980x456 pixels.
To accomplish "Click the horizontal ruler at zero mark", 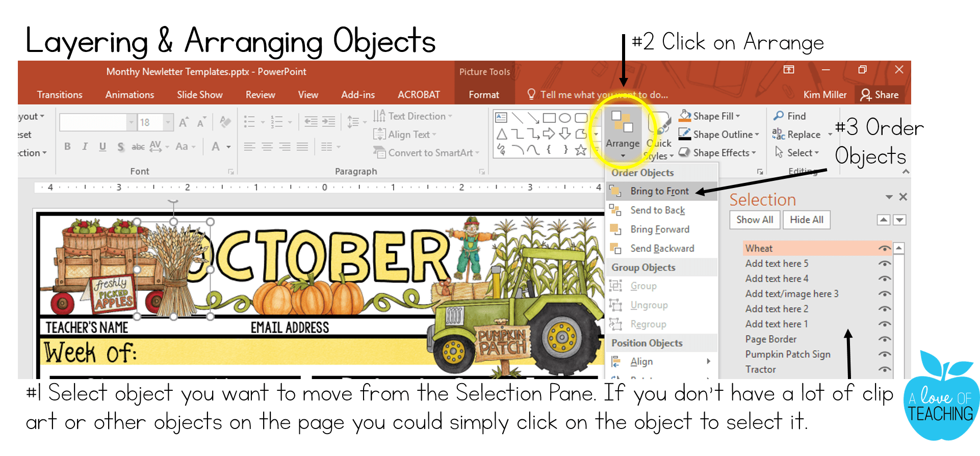I will tap(324, 187).
